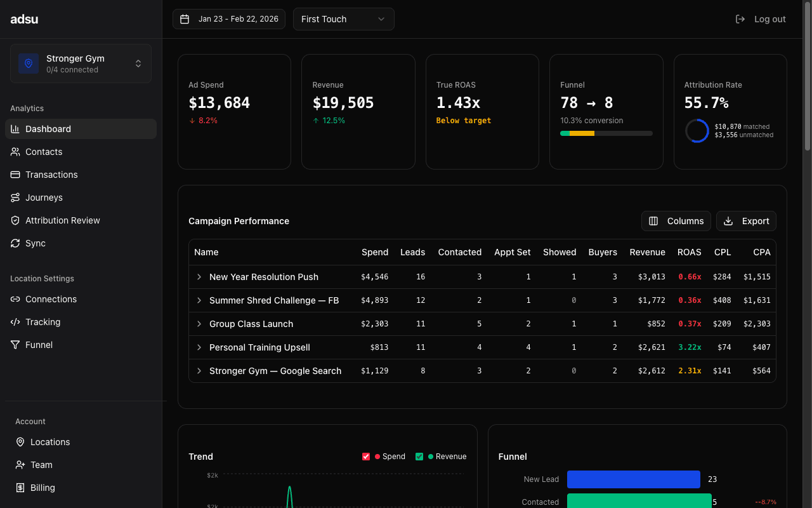Expand the New Year Resolution Push row
Image resolution: width=812 pixels, height=508 pixels.
(x=199, y=277)
